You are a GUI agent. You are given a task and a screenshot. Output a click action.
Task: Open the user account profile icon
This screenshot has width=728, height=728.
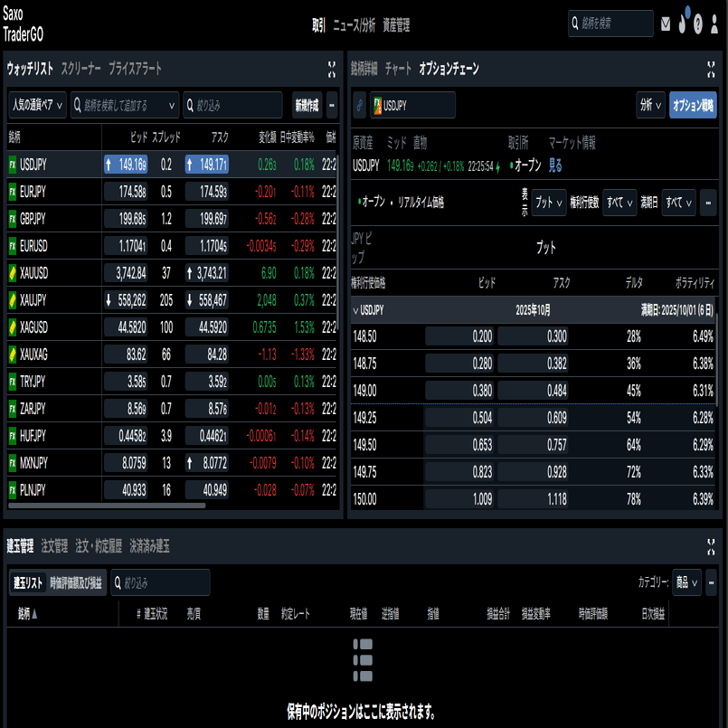point(714,24)
